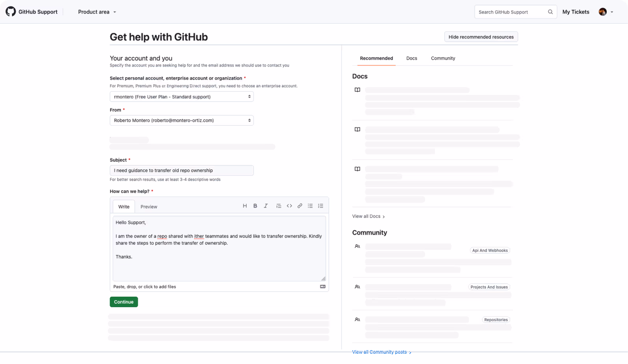
Task: Switch to the Community tab
Action: click(x=443, y=58)
